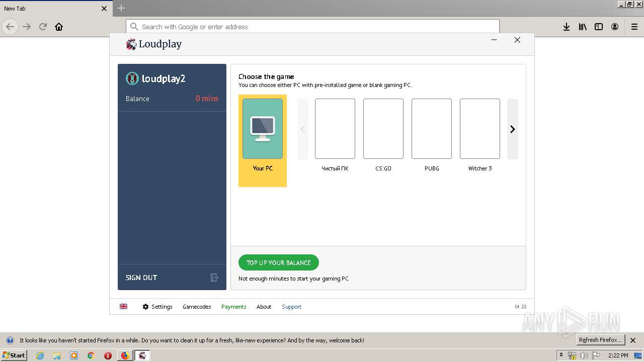
Task: Open Settings with the gear icon
Action: tap(145, 307)
